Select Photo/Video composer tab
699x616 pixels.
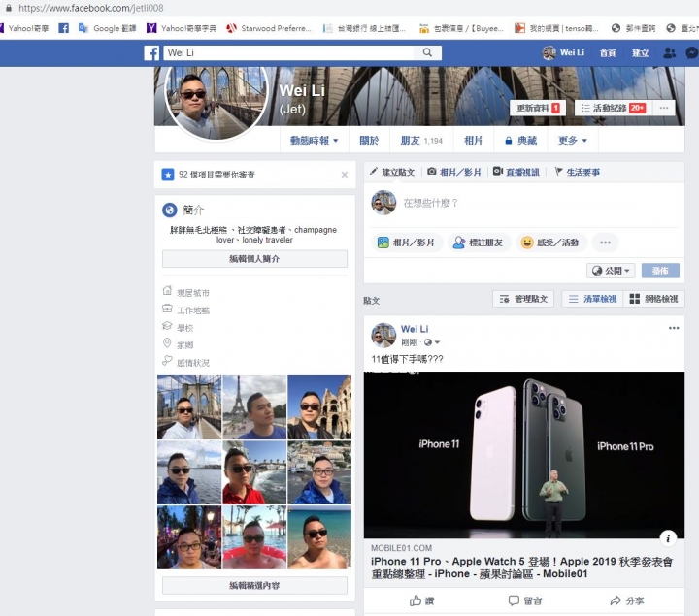coord(454,172)
